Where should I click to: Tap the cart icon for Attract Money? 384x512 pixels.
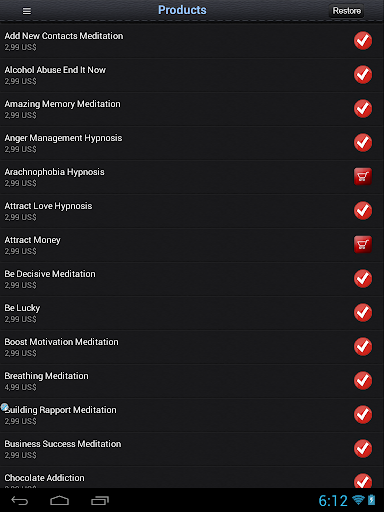click(363, 244)
